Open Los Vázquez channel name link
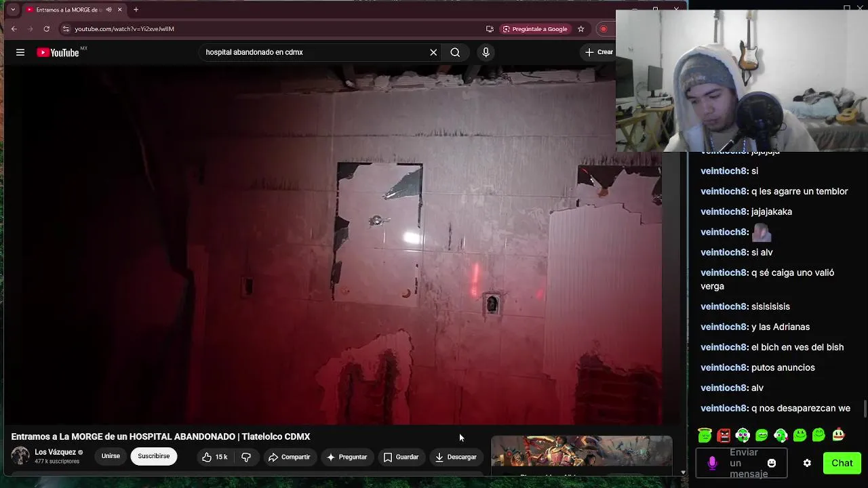The width and height of the screenshot is (868, 488). tap(55, 452)
